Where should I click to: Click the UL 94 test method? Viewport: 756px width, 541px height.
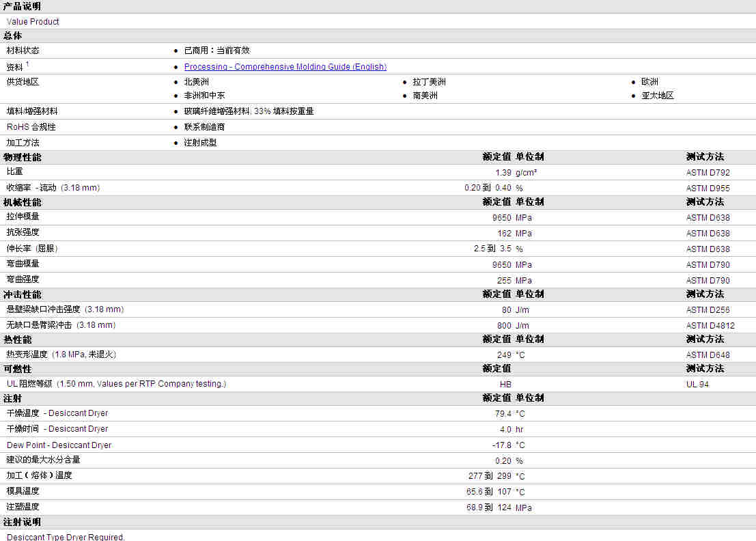(x=697, y=385)
